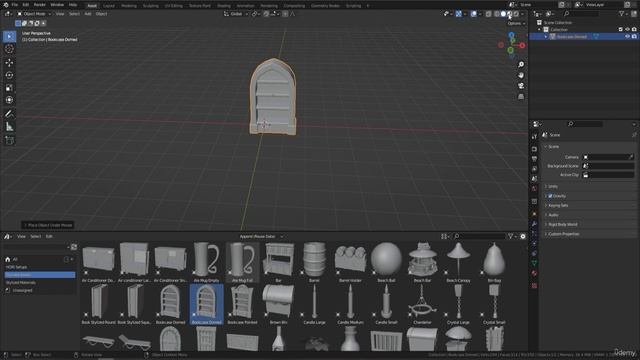Screen dimensions: 640x360
Task: Select the Chandelier asset thumbnail
Action: (422, 304)
